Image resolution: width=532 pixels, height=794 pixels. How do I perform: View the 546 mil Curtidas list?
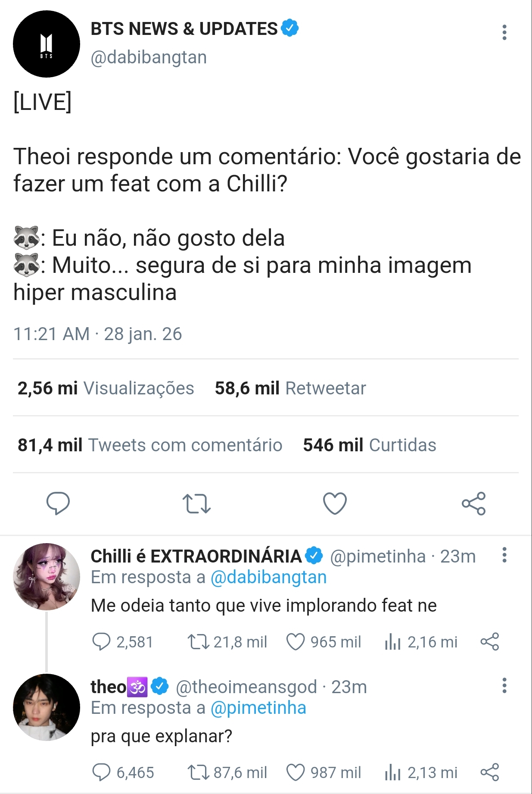pyautogui.click(x=369, y=445)
